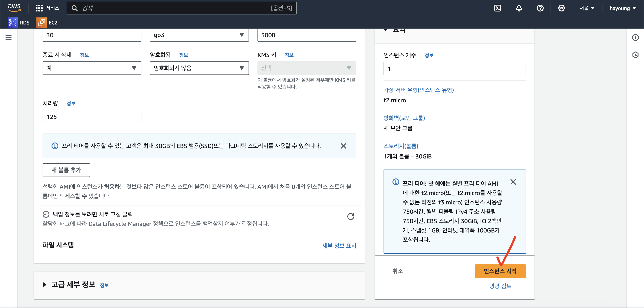The height and width of the screenshot is (308, 644).
Task: Open the help question mark menu
Action: [540, 8]
